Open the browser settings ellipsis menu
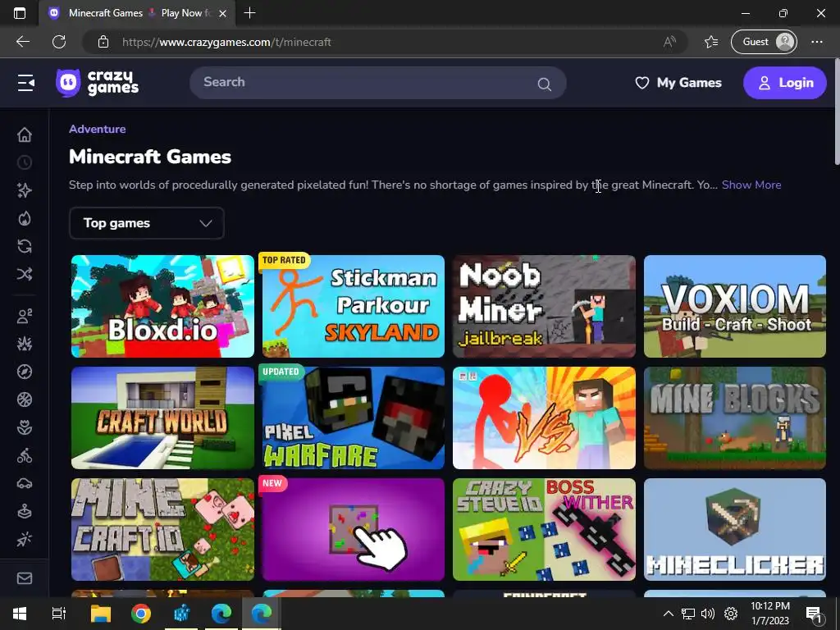Viewport: 840px width, 630px height. coord(817,42)
